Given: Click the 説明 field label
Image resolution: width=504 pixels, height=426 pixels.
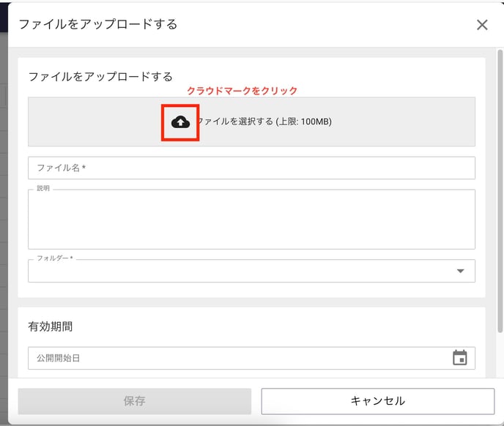Looking at the screenshot, I should pos(43,188).
